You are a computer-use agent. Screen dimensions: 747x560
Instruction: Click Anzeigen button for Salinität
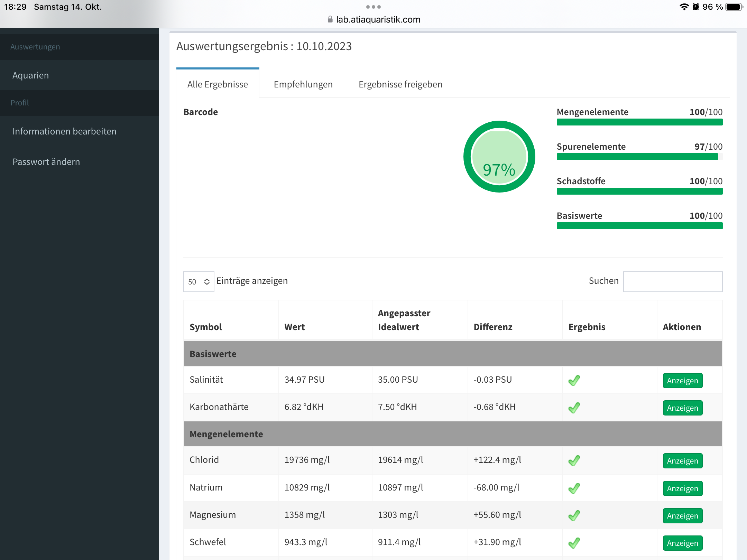point(682,381)
